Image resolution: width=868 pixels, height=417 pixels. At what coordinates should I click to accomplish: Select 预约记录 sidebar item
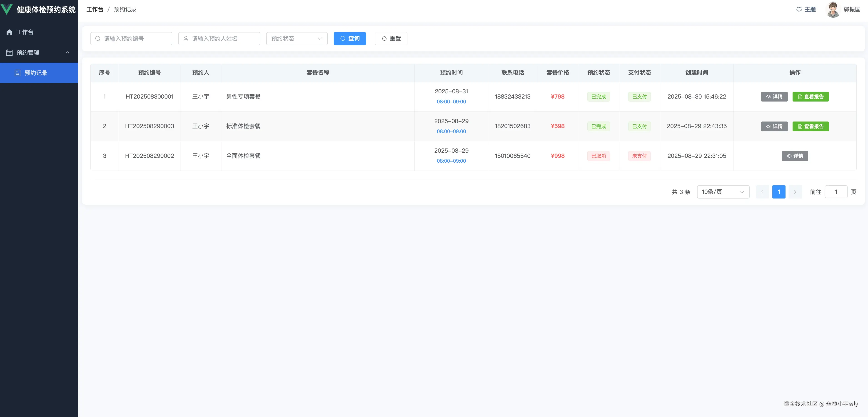(x=36, y=73)
